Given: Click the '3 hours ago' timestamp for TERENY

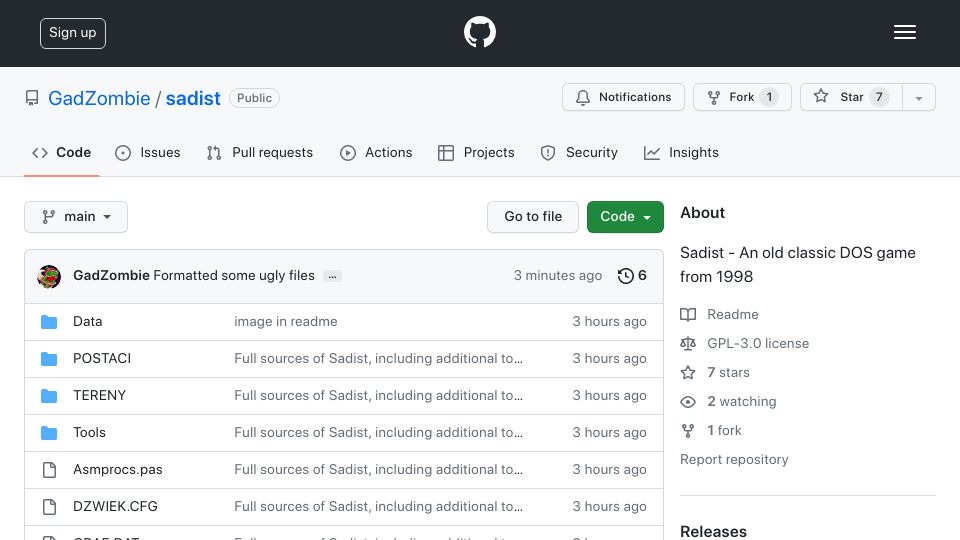Looking at the screenshot, I should 609,396.
